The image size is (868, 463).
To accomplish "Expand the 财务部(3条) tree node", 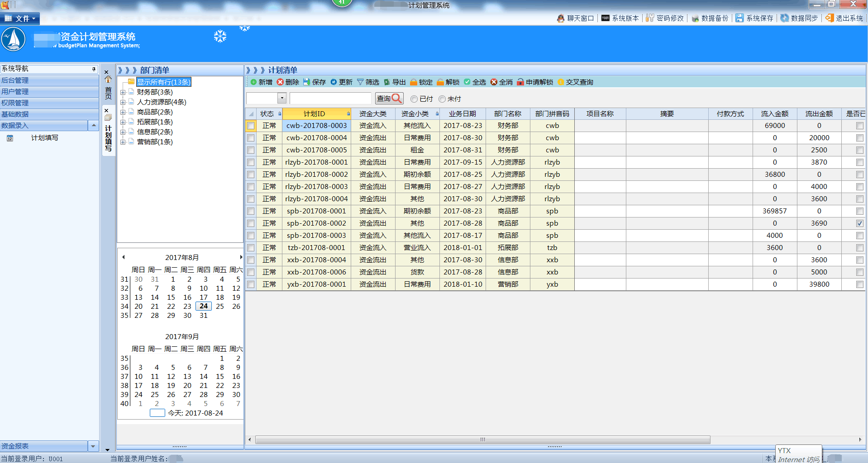I will coord(123,92).
